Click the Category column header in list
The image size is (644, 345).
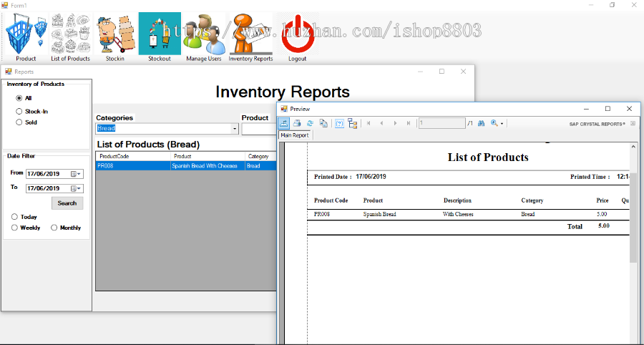(x=260, y=157)
